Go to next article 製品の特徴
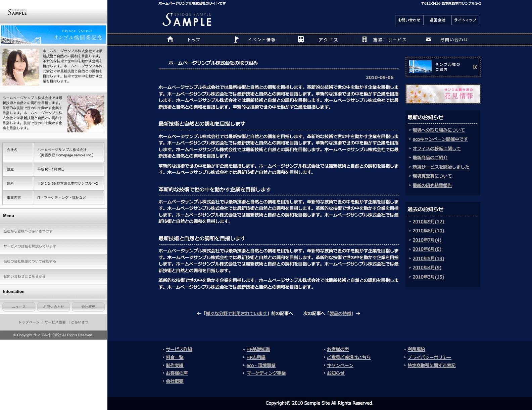Image resolution: width=532 pixels, height=410 pixels. [x=340, y=313]
